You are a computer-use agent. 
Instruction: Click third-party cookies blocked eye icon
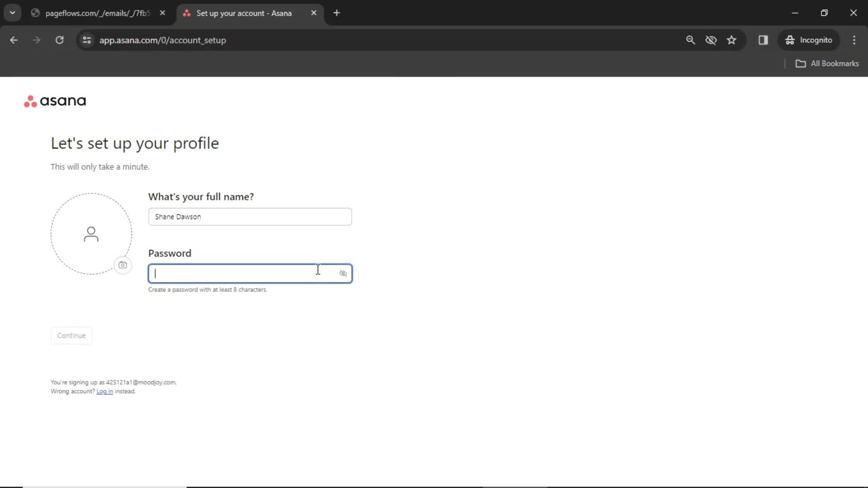point(711,40)
